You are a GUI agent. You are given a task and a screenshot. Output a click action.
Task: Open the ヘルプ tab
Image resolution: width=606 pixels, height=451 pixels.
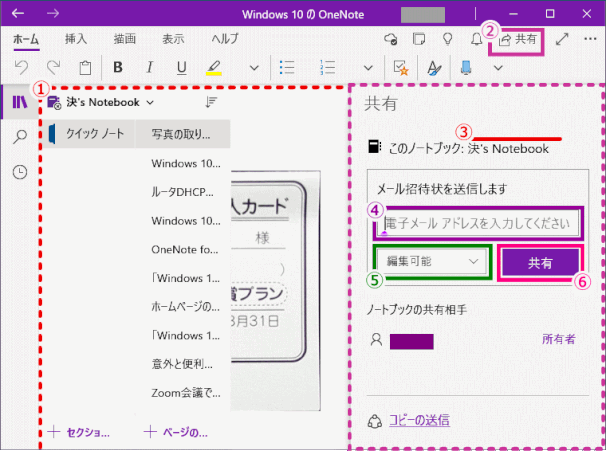tap(225, 39)
